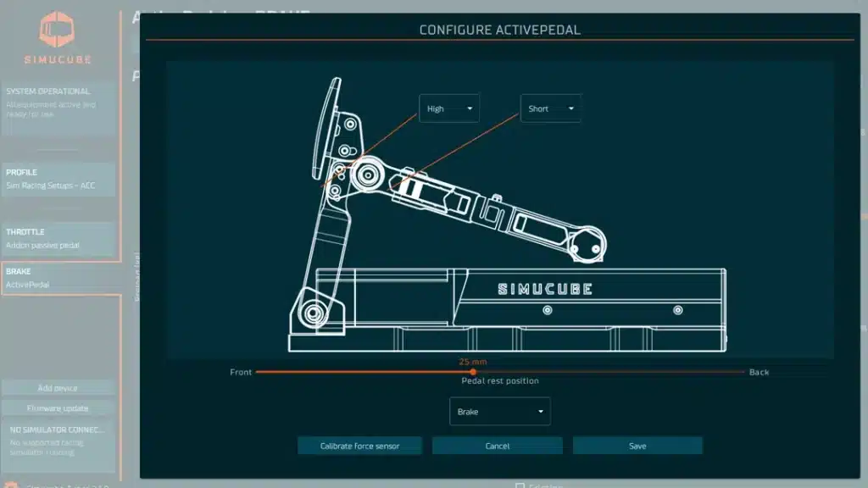Open the High pedal position dropdown
Image resolution: width=868 pixels, height=488 pixels.
[x=449, y=108]
